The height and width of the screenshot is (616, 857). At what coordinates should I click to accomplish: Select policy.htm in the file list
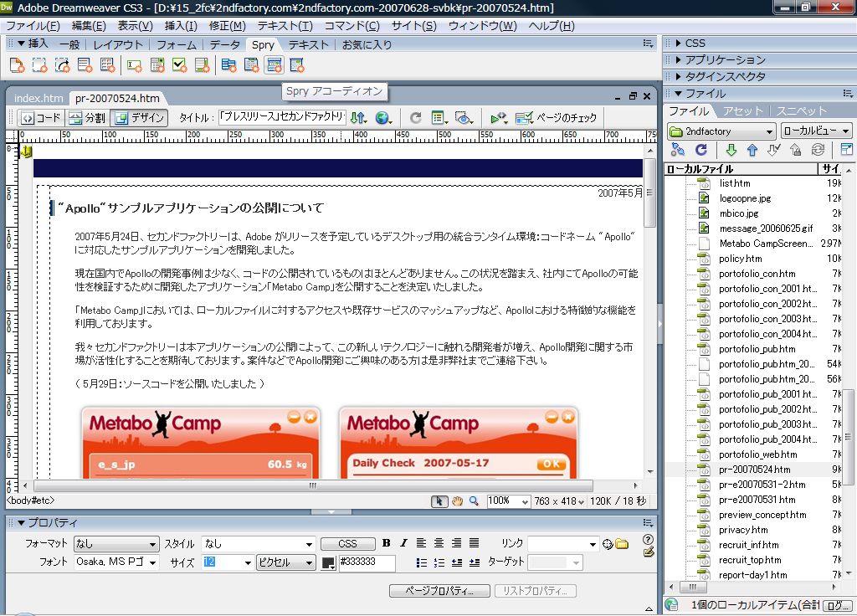click(x=741, y=259)
